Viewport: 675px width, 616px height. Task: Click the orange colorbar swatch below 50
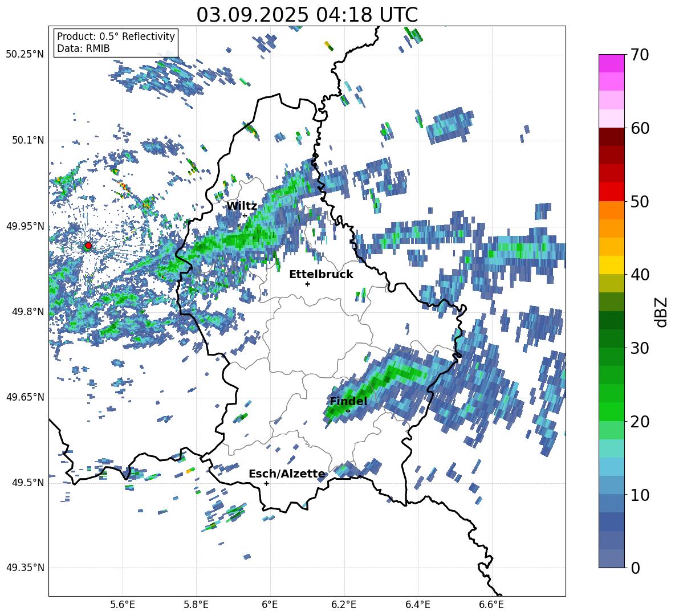point(611,210)
